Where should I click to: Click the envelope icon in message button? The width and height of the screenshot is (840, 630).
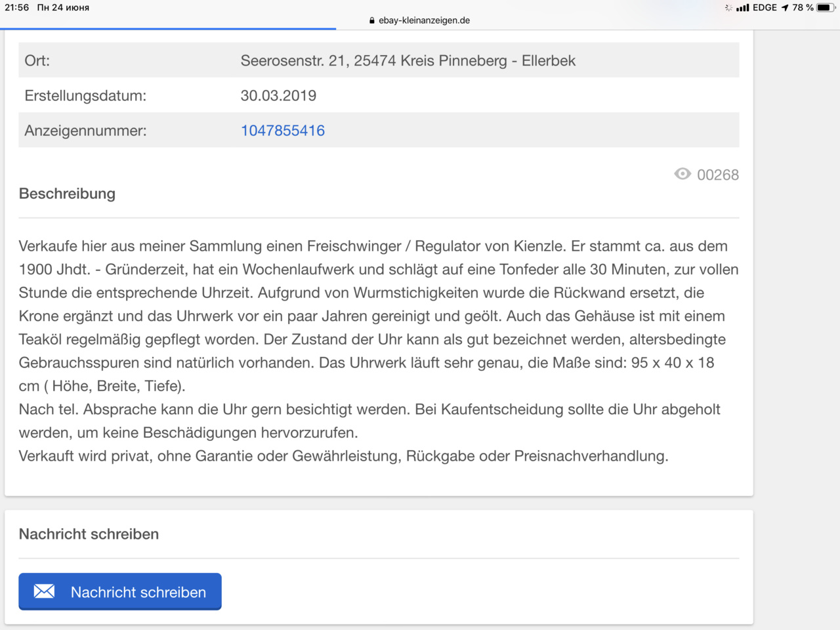click(44, 591)
